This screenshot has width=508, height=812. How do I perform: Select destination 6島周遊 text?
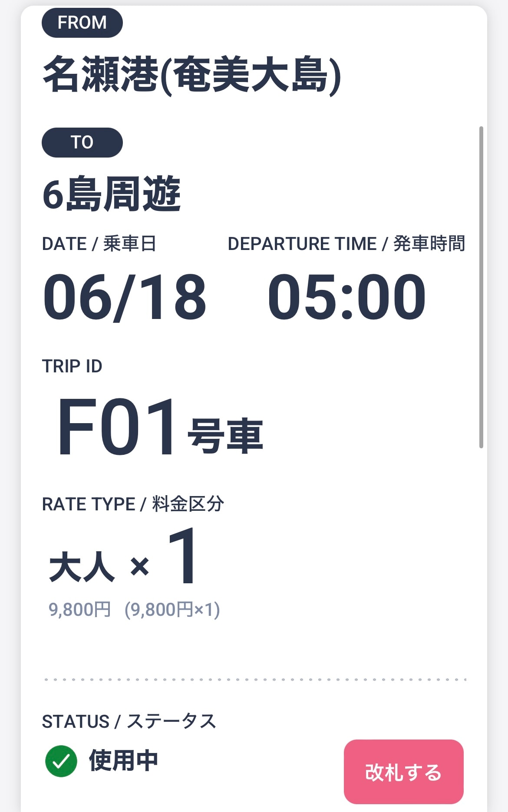[x=112, y=194]
